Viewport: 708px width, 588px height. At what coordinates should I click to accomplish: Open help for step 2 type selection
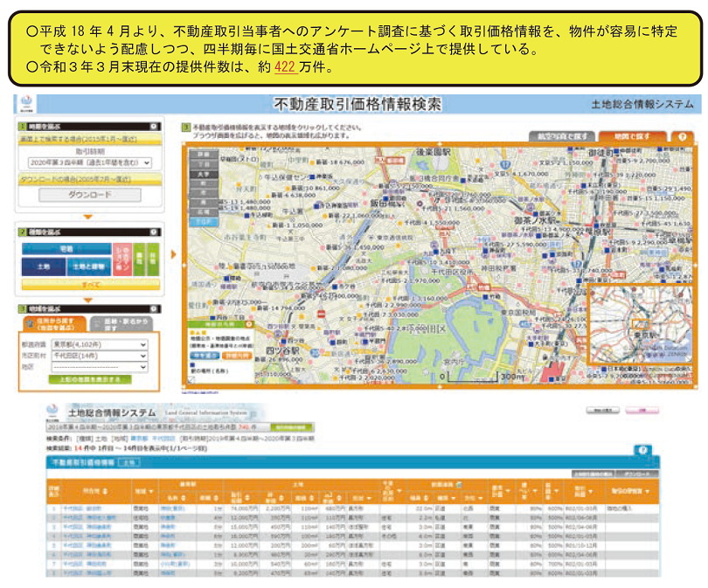point(154,232)
